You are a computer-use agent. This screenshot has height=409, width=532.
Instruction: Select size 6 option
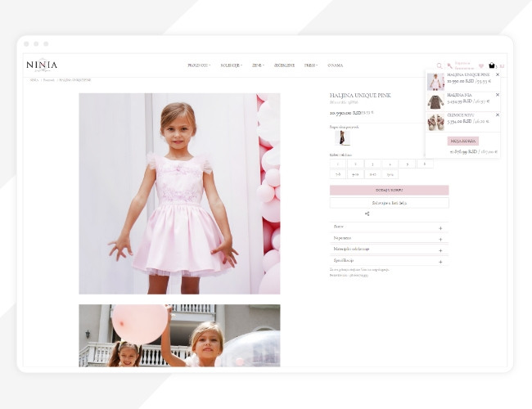point(425,164)
